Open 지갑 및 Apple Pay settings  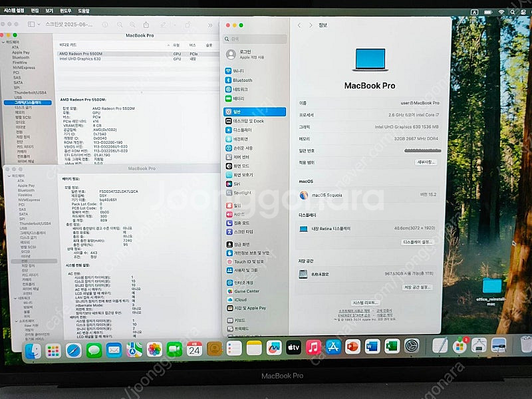246,308
